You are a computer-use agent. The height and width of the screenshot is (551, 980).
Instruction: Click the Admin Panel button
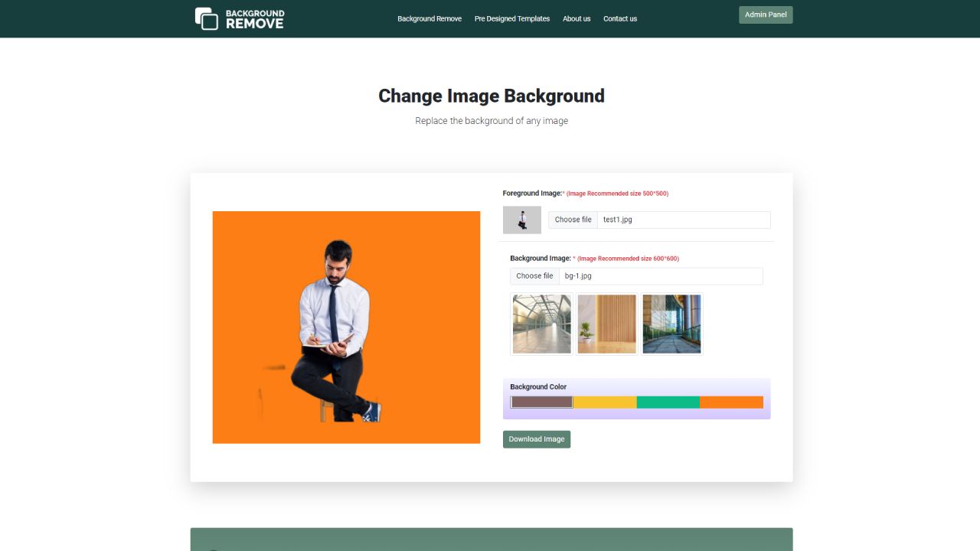click(765, 15)
